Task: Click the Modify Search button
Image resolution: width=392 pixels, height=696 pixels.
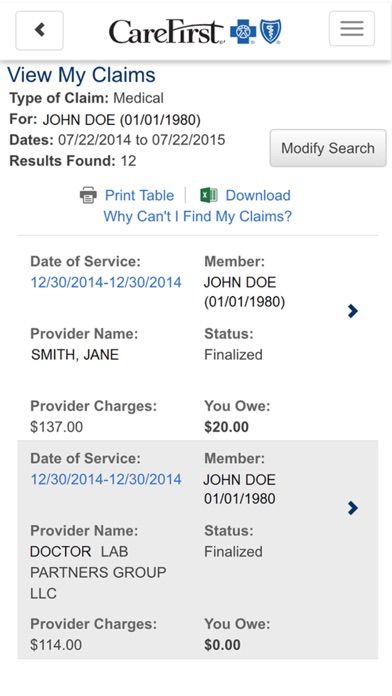Action: point(328,148)
